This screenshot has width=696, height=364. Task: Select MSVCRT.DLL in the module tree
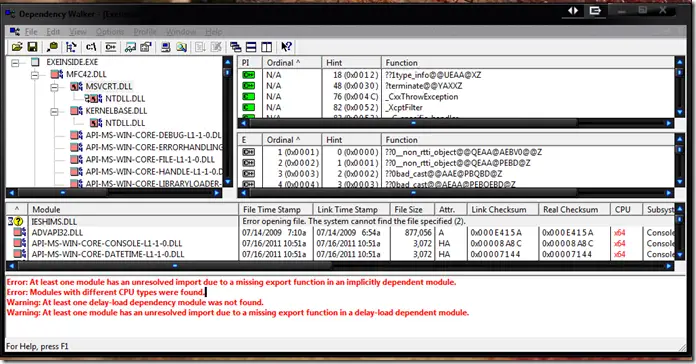(x=109, y=87)
